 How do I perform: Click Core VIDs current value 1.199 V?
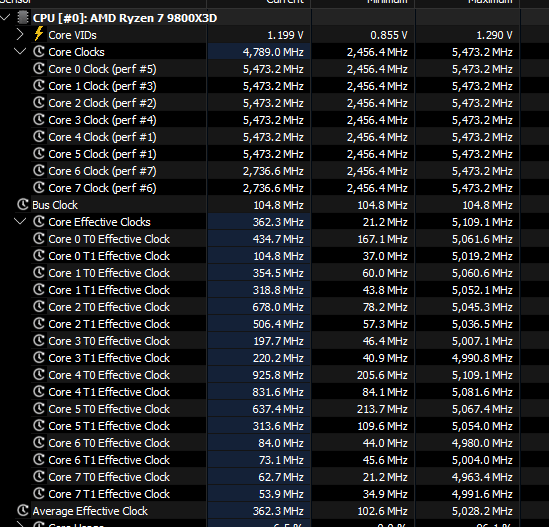285,35
